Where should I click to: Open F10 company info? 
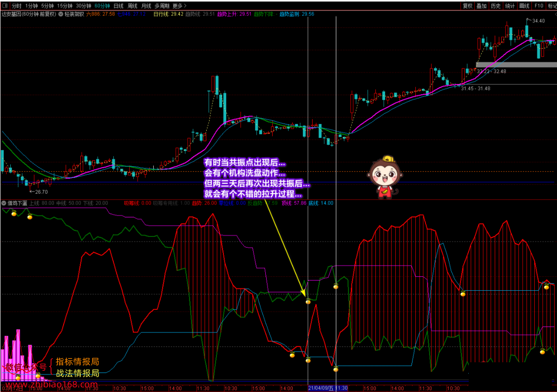pyautogui.click(x=539, y=6)
